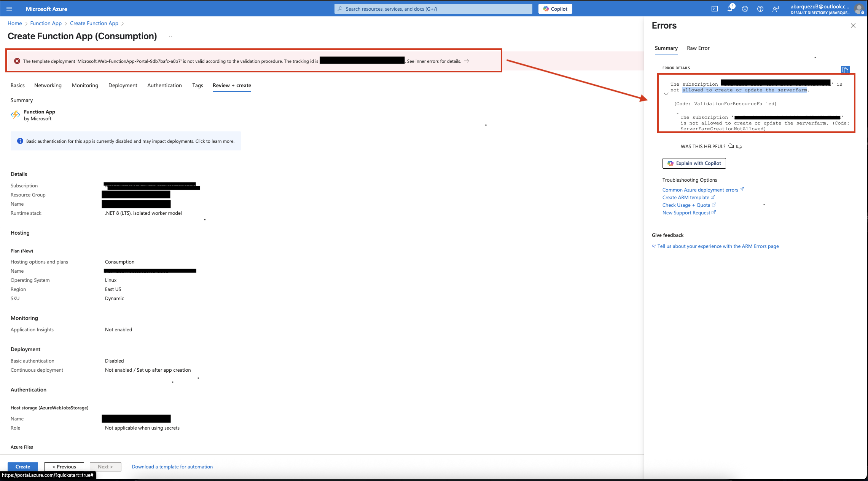This screenshot has width=868, height=481.
Task: Click the Create button
Action: coord(23,467)
